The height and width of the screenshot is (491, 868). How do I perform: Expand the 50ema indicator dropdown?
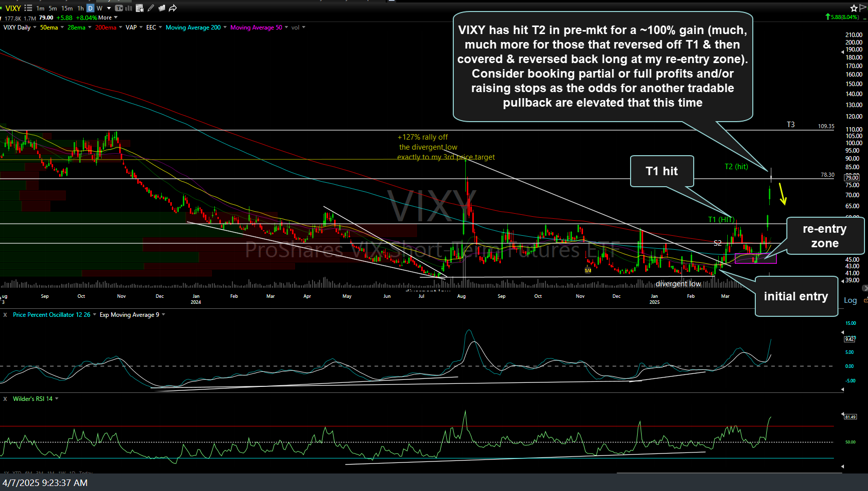pos(62,28)
